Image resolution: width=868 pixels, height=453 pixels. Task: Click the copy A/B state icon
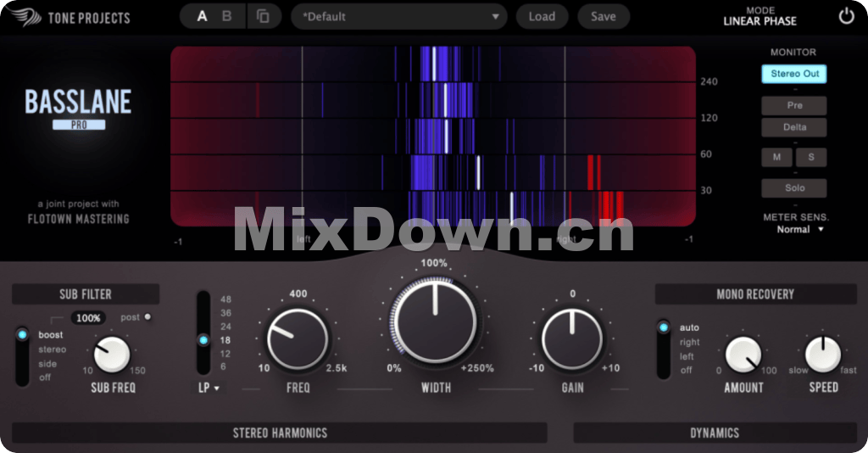coord(263,17)
